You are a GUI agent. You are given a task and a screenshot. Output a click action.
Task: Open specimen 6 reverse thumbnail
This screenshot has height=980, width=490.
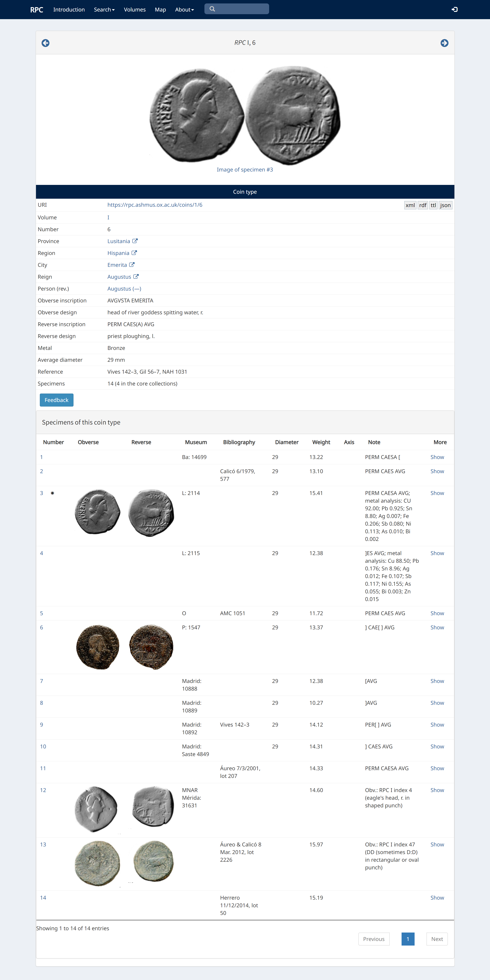pos(151,647)
